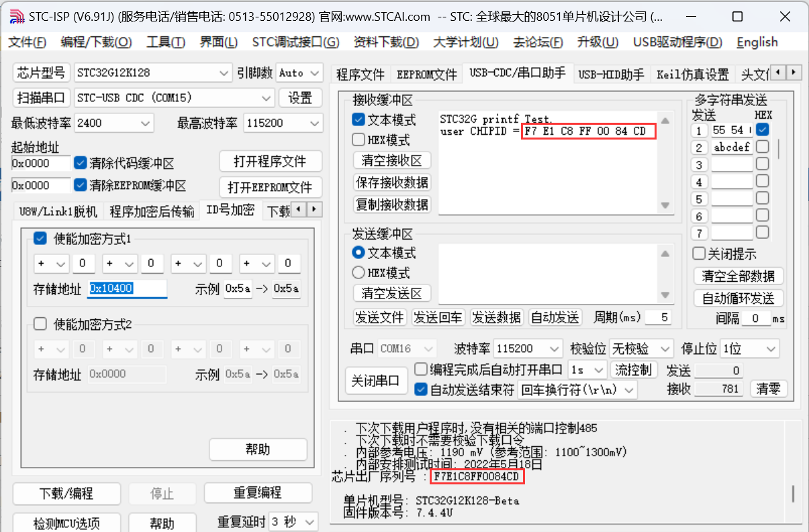Switch to EEPROM文件 tab
This screenshot has height=532, width=809.
[x=427, y=74]
